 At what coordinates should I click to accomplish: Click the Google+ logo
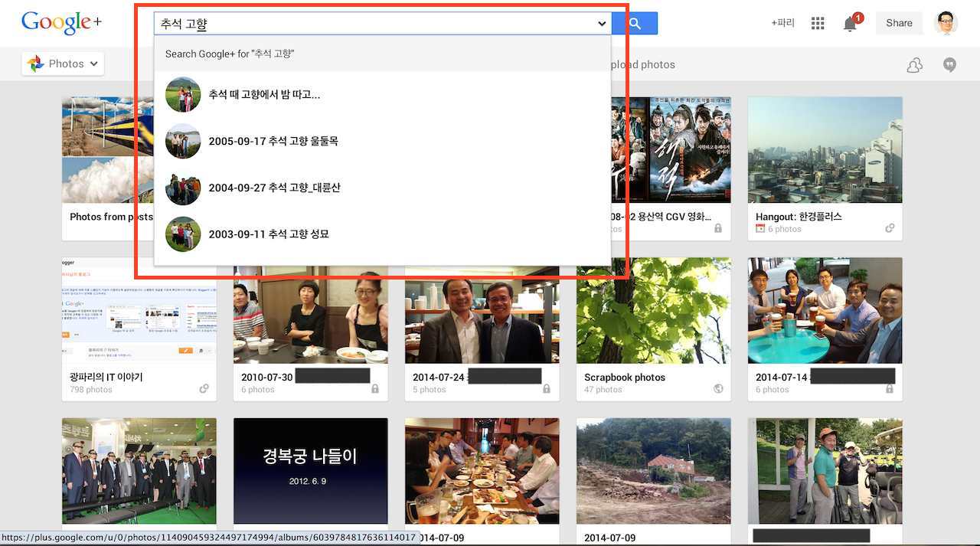click(61, 23)
